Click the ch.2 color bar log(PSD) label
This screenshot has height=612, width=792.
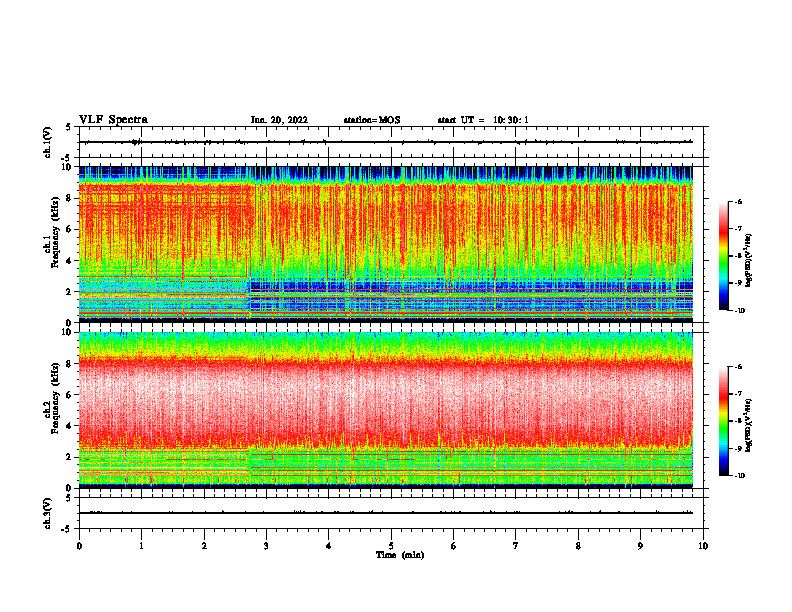748,425
